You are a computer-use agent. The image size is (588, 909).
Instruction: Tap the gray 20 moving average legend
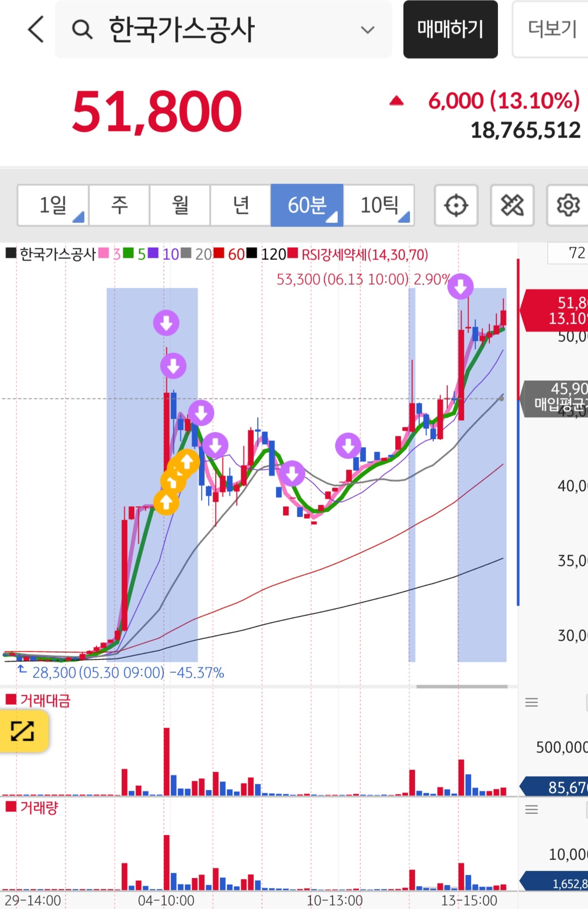pyautogui.click(x=196, y=254)
